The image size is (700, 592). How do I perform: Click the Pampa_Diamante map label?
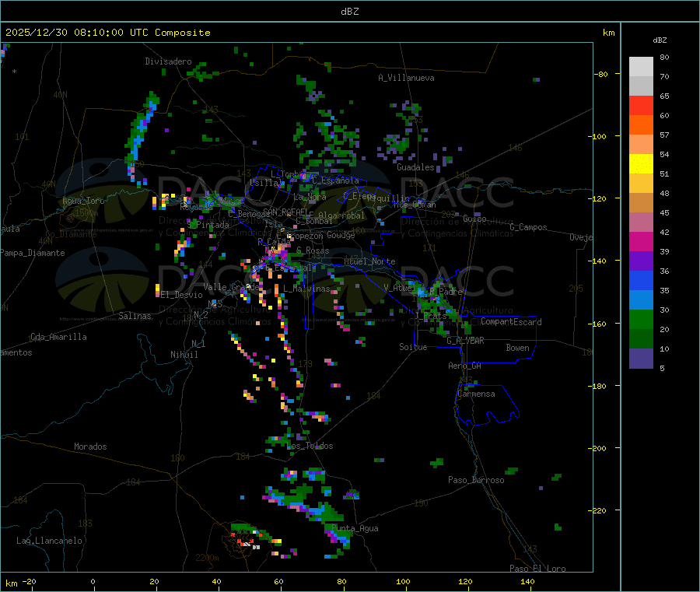[x=33, y=253]
